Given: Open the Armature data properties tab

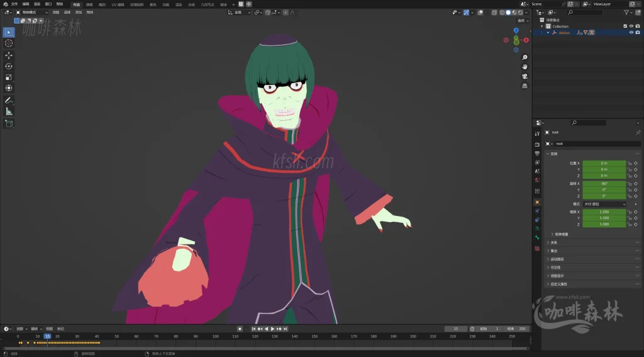Looking at the screenshot, I should pos(537,229).
